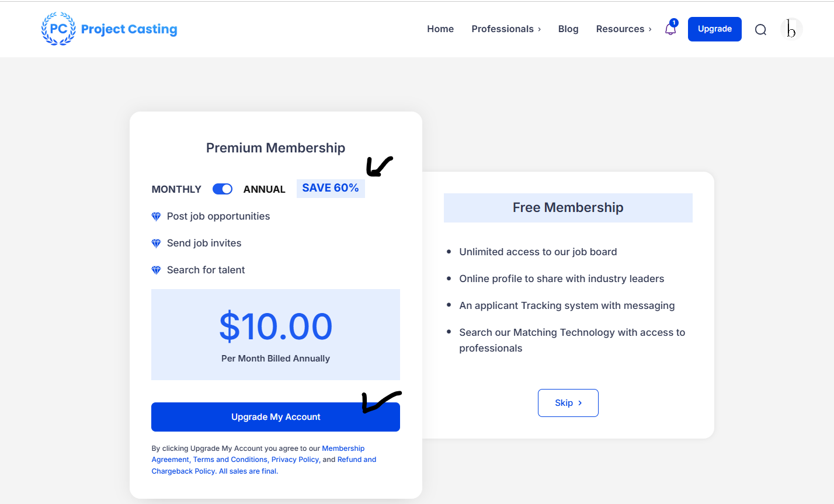Click diamond icon beside Search for talent

pyautogui.click(x=156, y=270)
